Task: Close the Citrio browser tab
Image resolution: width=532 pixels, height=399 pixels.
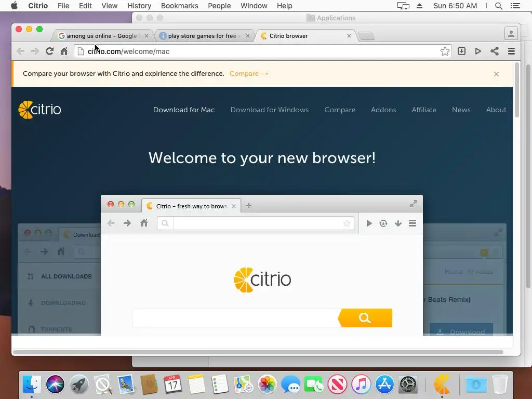Action: coord(349,36)
